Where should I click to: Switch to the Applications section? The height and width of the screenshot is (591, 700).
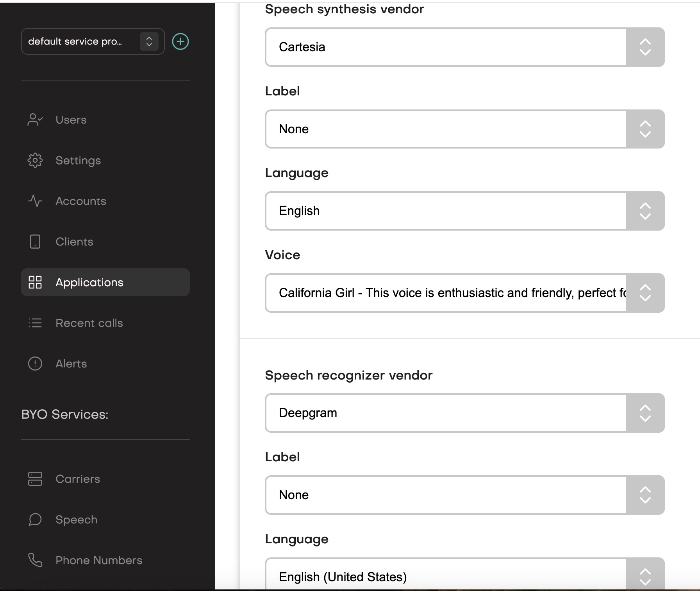89,282
